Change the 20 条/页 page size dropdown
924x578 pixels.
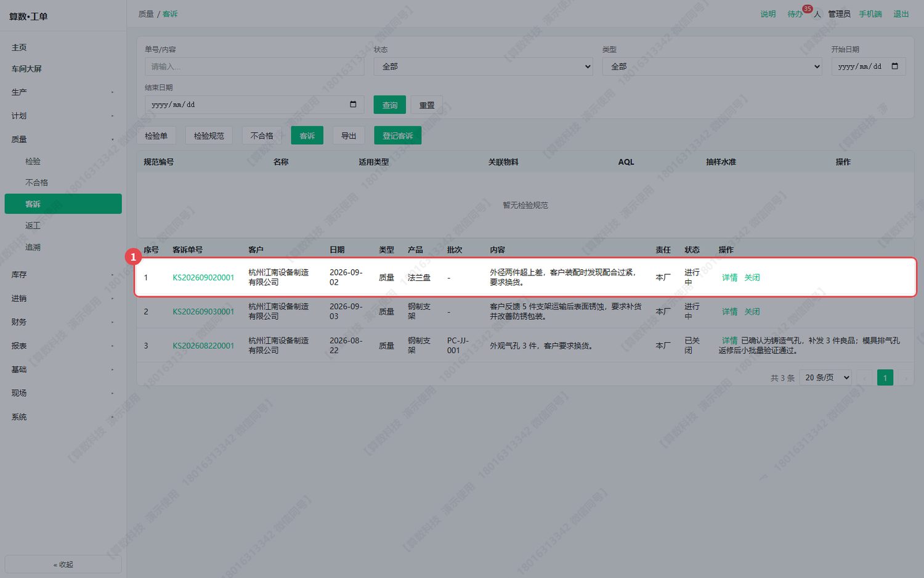[x=826, y=378]
